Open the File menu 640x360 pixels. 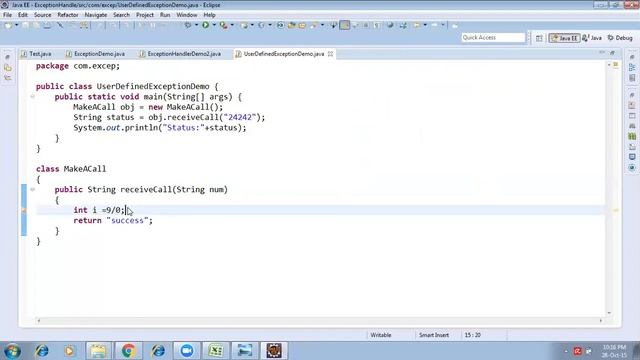(7, 15)
